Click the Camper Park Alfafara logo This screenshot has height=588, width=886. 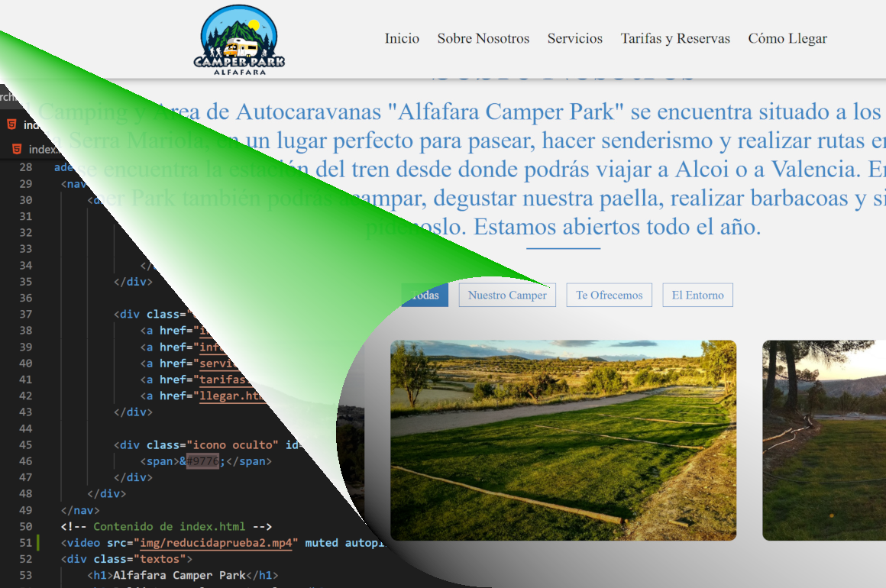point(240,40)
